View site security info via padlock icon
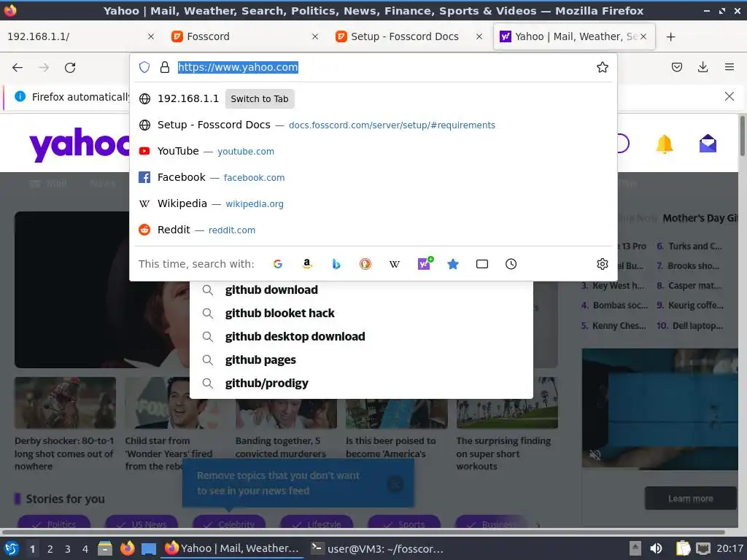This screenshot has width=747, height=560. pos(165,67)
